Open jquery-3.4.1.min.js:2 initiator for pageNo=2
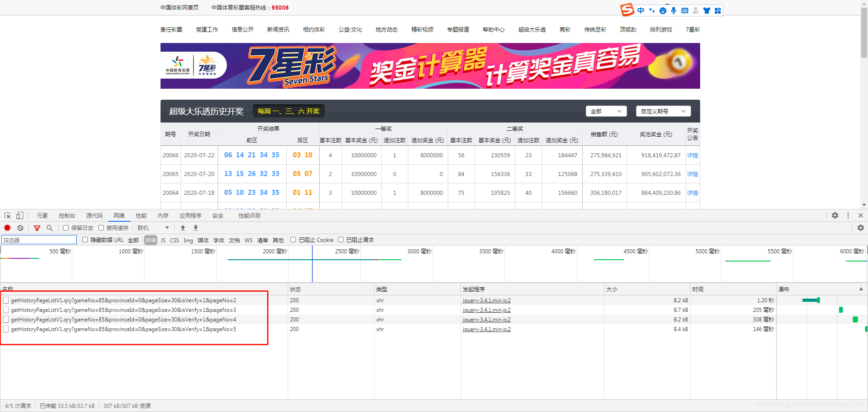The height and width of the screenshot is (412, 868). (x=487, y=300)
